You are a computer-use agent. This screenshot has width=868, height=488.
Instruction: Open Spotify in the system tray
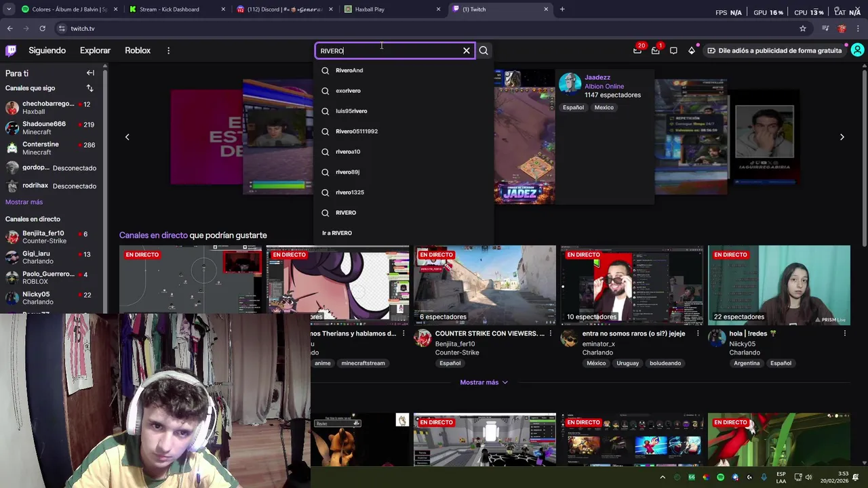coord(720,477)
